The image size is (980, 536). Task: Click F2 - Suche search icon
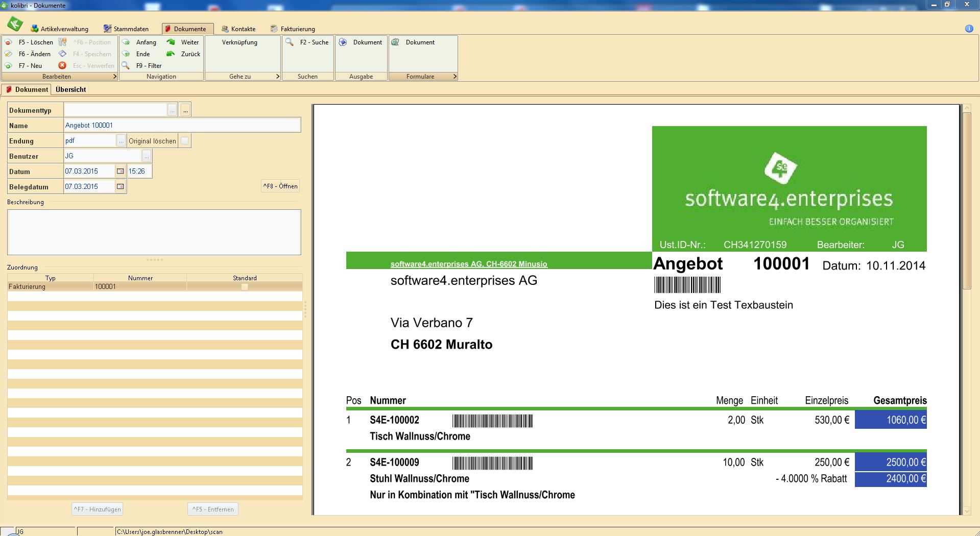click(290, 42)
